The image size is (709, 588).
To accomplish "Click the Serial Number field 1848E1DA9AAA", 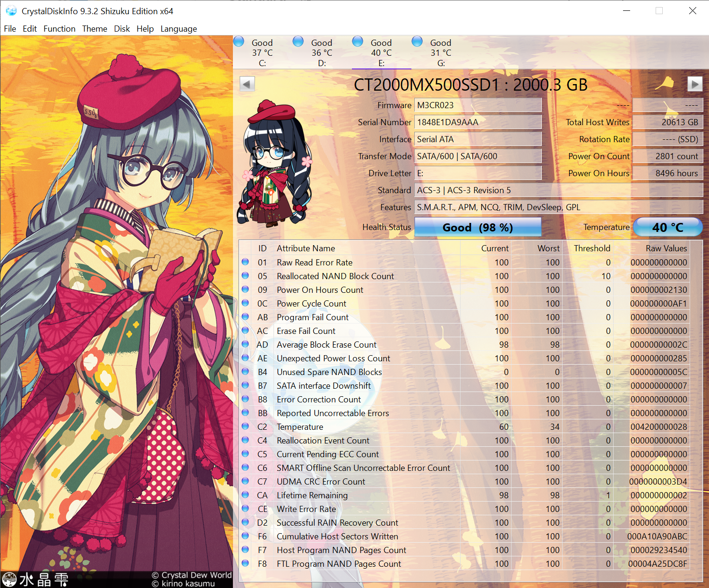I will [x=478, y=122].
